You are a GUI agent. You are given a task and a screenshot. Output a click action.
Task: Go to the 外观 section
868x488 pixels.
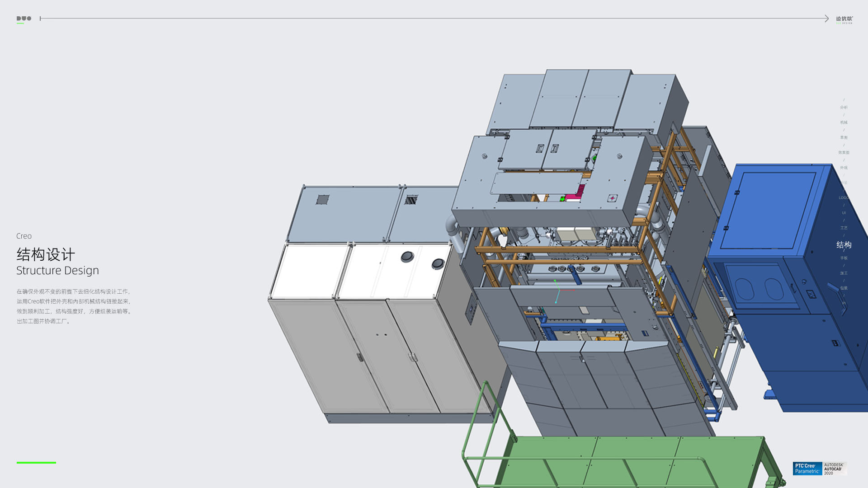click(x=844, y=168)
